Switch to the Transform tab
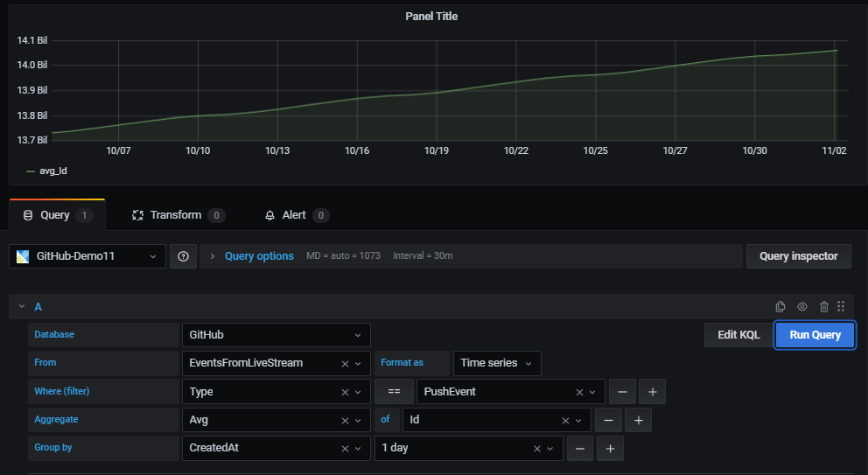868x475 pixels. 178,215
